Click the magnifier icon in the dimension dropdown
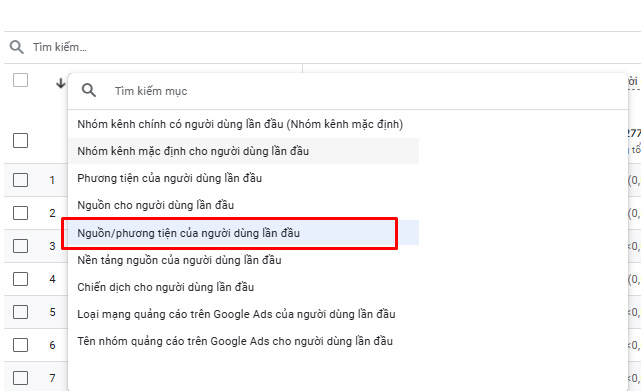The image size is (641, 391). (x=89, y=90)
